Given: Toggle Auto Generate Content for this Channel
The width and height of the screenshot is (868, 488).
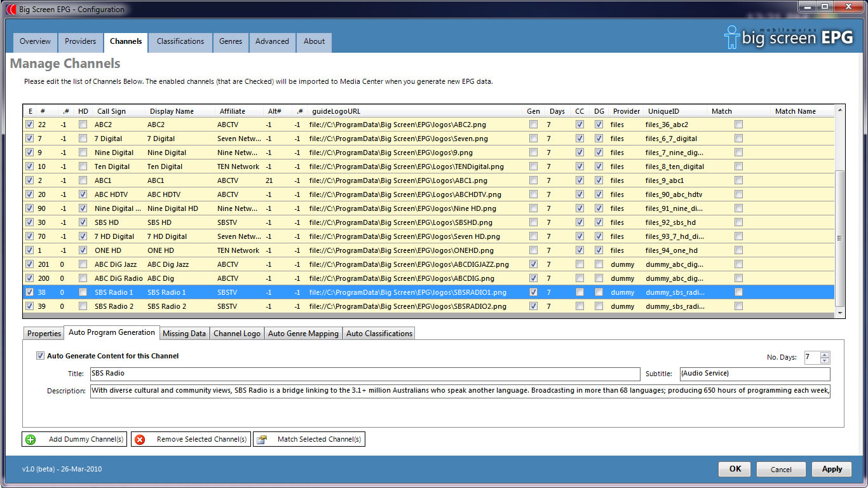Looking at the screenshot, I should [x=41, y=356].
